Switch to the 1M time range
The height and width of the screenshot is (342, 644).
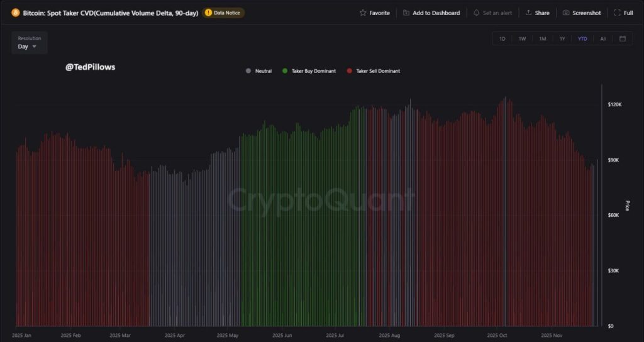click(542, 39)
